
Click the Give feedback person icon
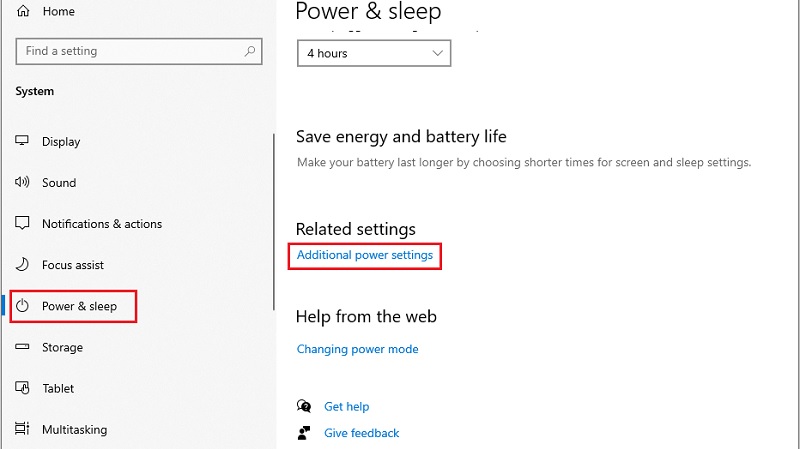tap(304, 433)
